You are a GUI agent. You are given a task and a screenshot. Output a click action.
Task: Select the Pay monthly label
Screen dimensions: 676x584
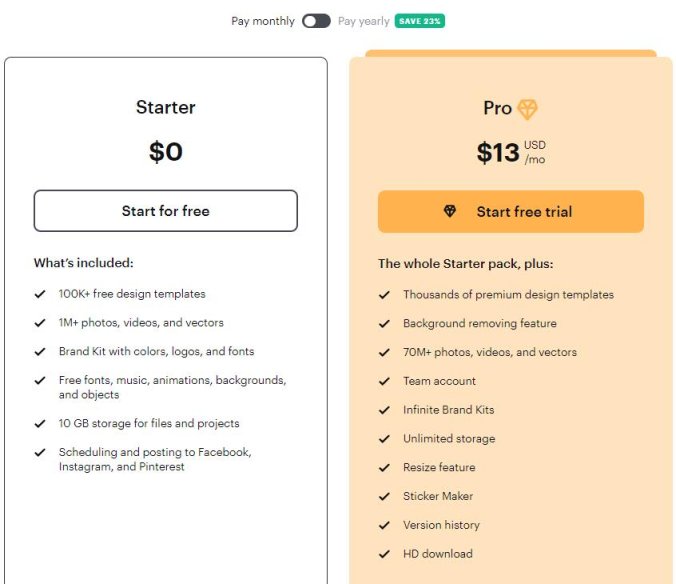[263, 21]
